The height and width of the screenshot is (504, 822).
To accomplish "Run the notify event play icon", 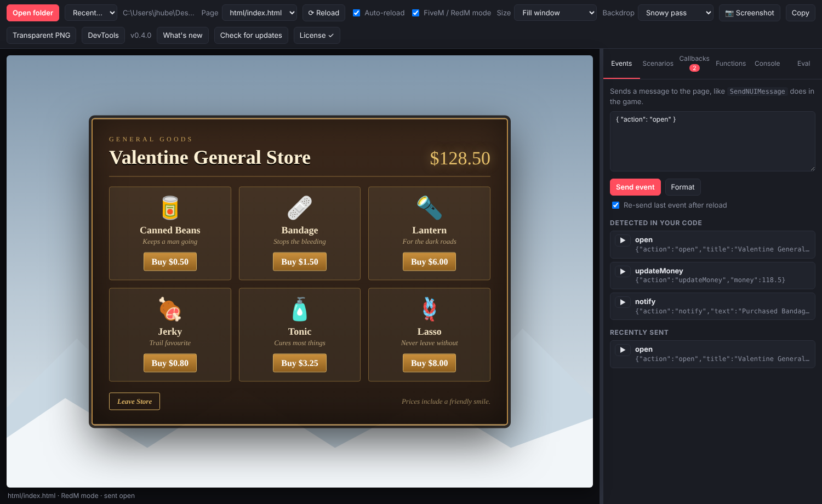I will click(623, 302).
